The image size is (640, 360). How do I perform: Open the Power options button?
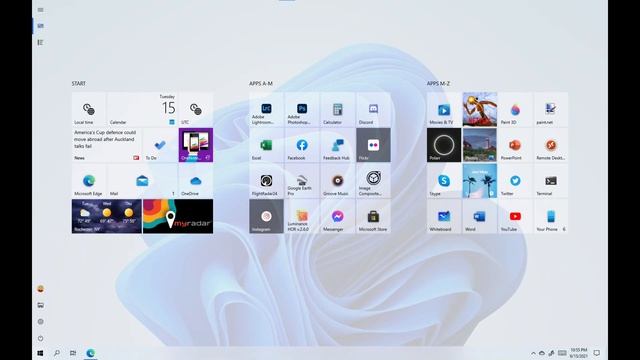40,338
